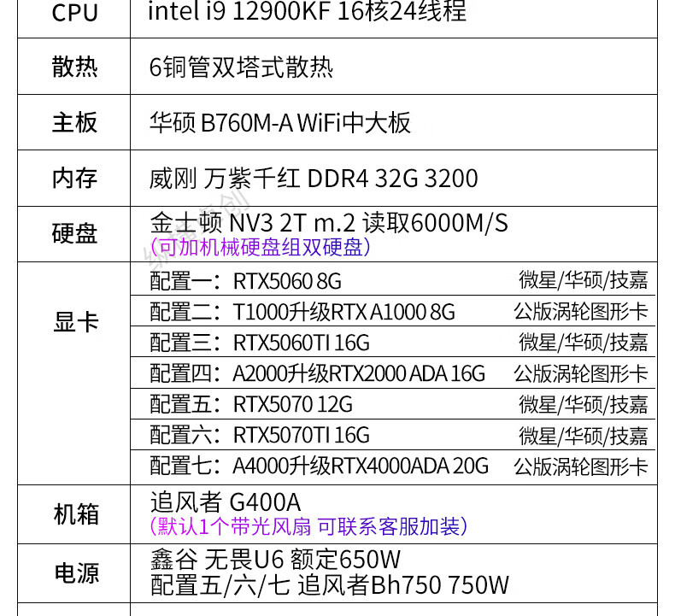Viewport: 675px width, 616px height.
Task: Select 配置六 RTX5070TI 16G row
Action: tap(260, 435)
